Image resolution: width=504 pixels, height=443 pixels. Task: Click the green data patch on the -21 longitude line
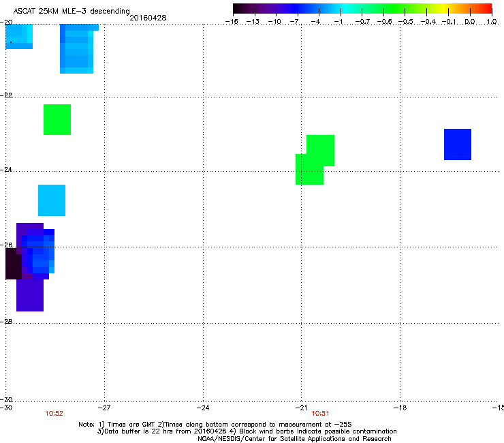pyautogui.click(x=309, y=170)
